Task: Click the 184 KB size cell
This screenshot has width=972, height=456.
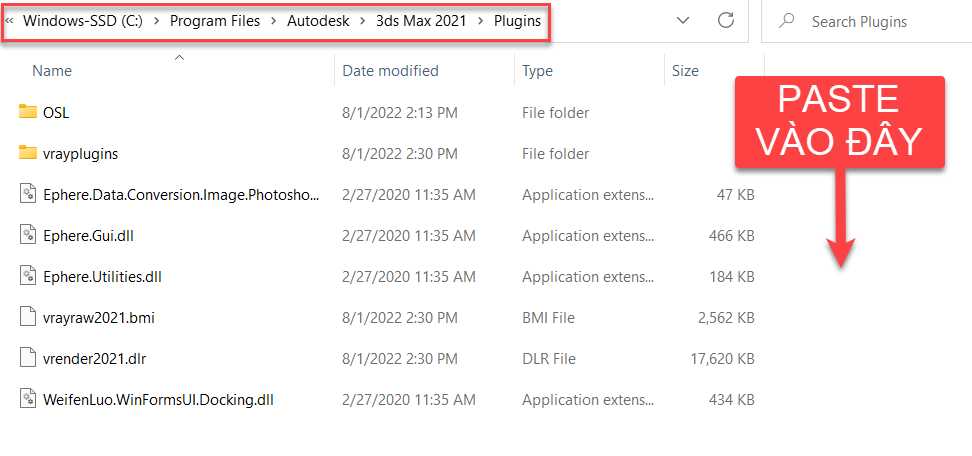Action: coord(732,276)
